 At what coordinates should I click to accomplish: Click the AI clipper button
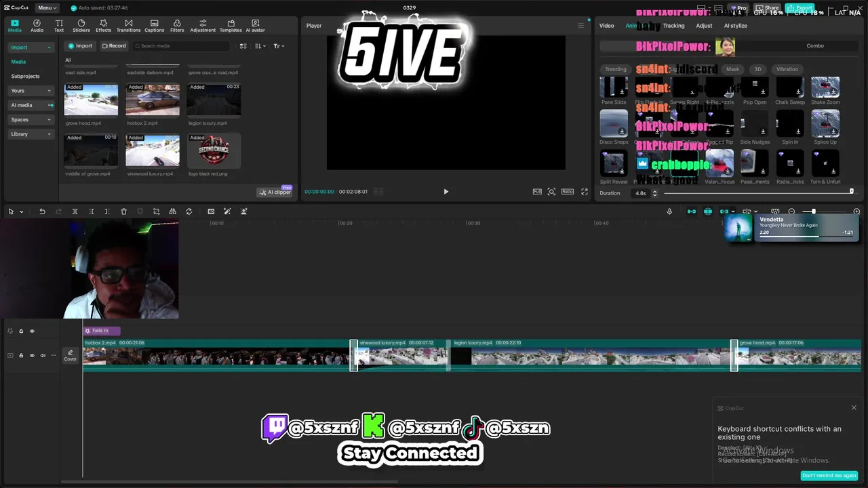coord(275,192)
